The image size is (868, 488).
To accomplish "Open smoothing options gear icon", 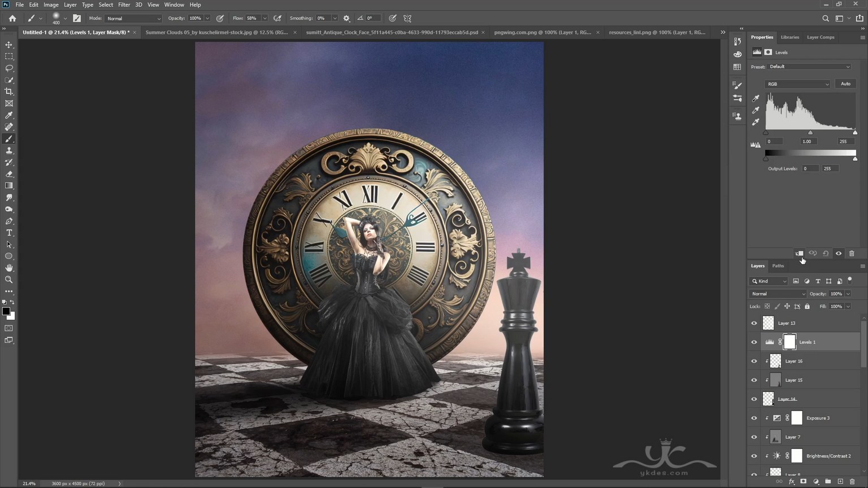I will pyautogui.click(x=346, y=18).
